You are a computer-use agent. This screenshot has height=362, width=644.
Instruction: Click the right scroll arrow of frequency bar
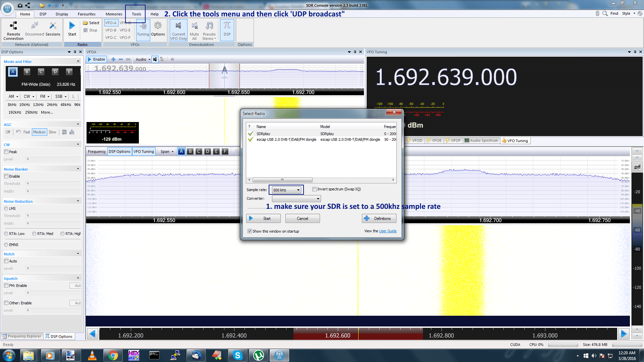[624, 334]
